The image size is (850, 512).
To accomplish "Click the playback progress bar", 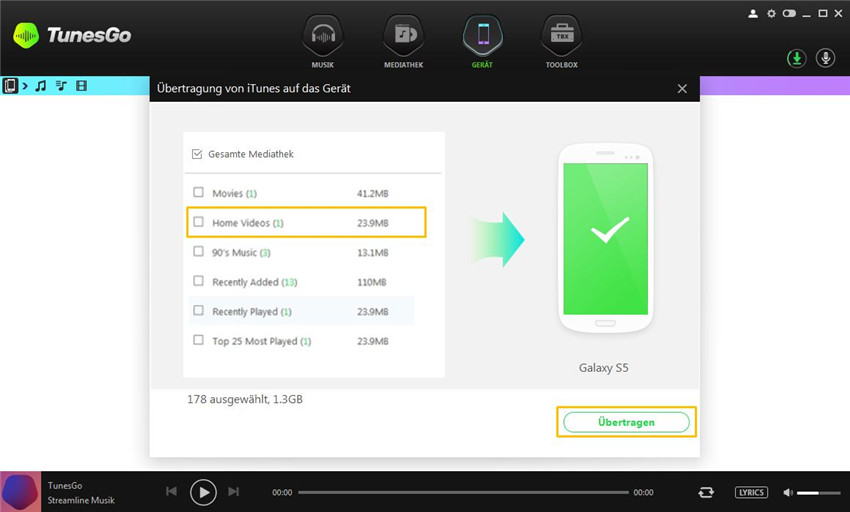I will point(463,492).
